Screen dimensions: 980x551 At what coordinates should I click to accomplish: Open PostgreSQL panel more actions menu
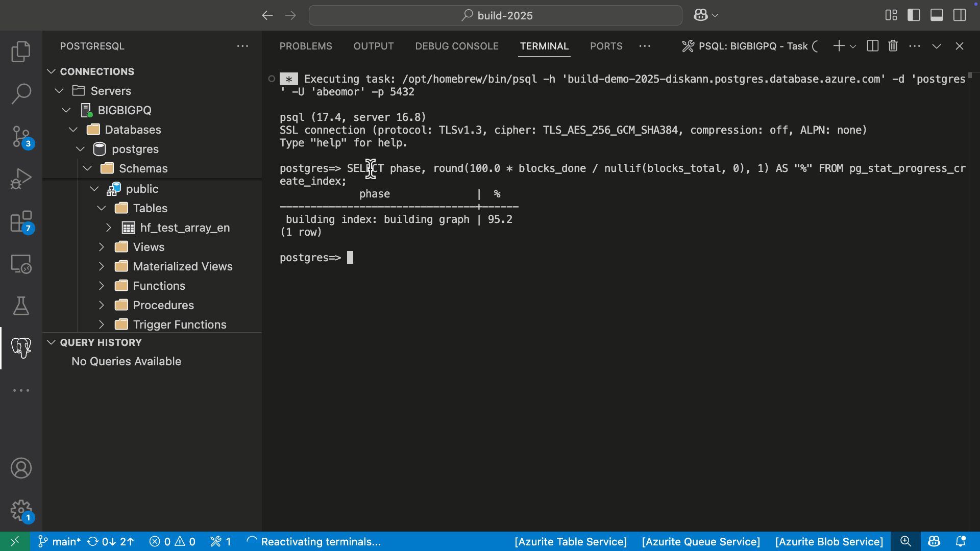(242, 46)
